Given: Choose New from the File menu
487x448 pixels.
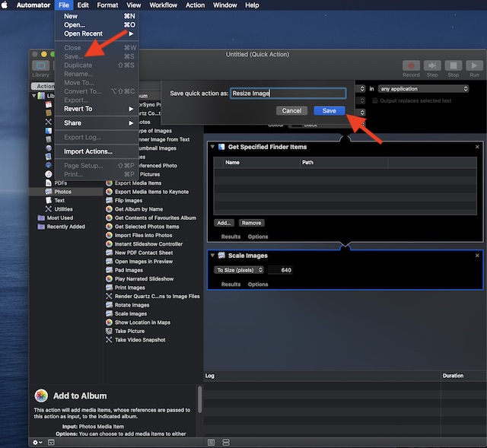Looking at the screenshot, I should coord(97,16).
